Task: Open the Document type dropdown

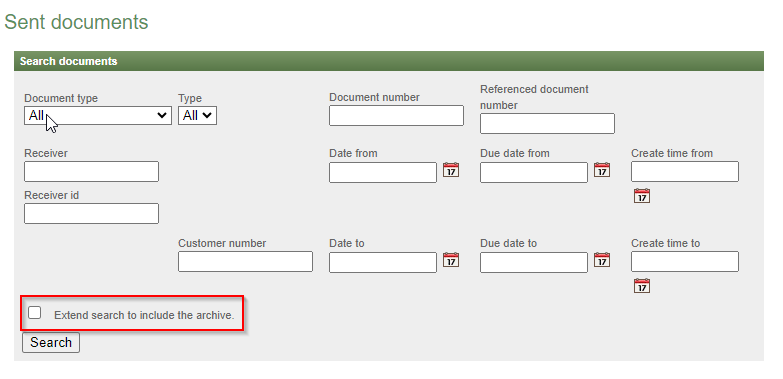Action: pos(98,115)
